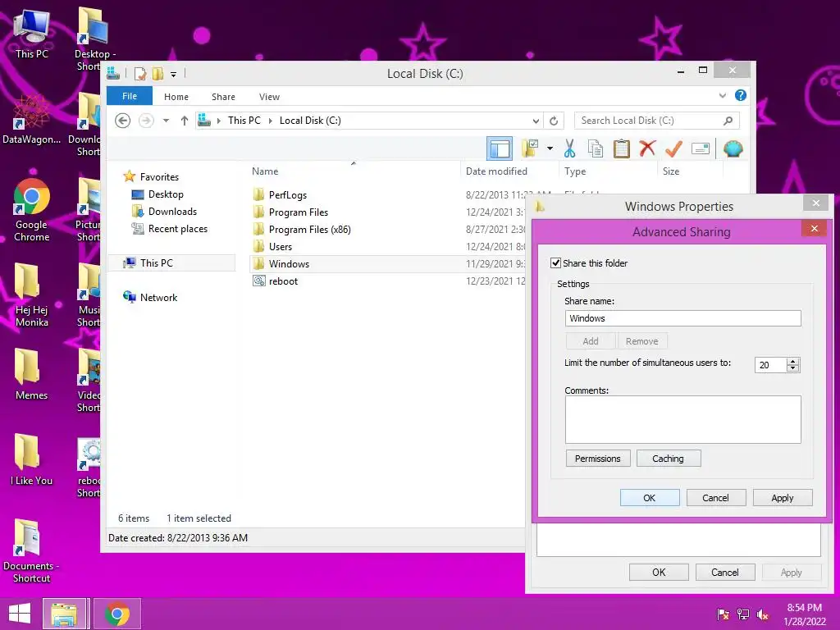Viewport: 840px width, 630px height.
Task: Click Cancel in Advanced Sharing
Action: click(715, 498)
